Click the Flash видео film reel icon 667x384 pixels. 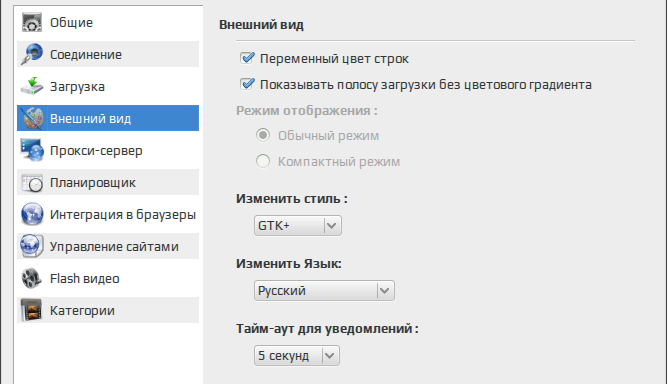point(31,279)
